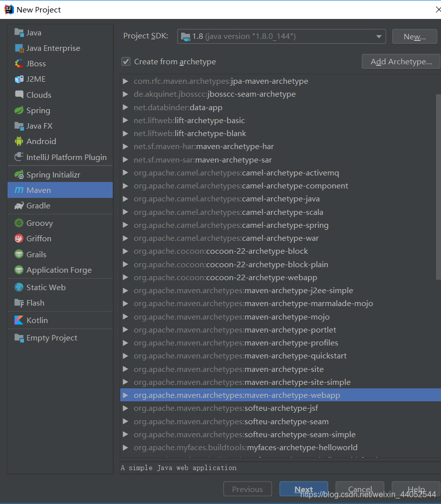Expand the camel-archetype-activemq node
This screenshot has height=504, width=441.
click(x=125, y=173)
